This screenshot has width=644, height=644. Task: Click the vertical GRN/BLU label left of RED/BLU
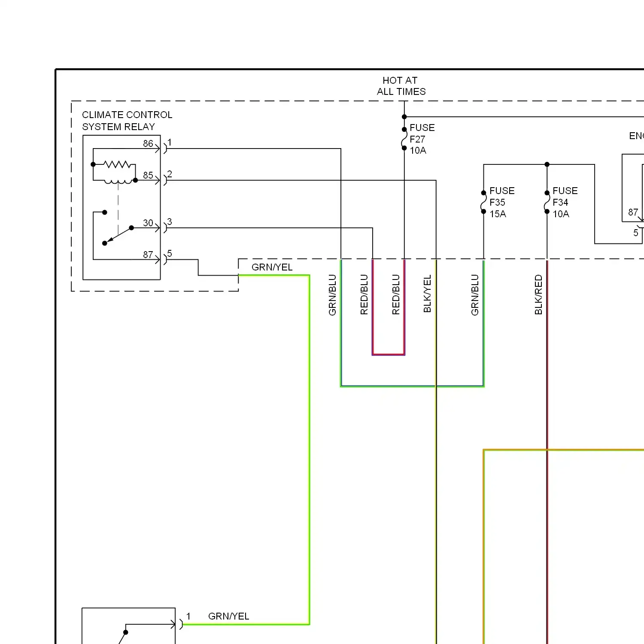[332, 295]
